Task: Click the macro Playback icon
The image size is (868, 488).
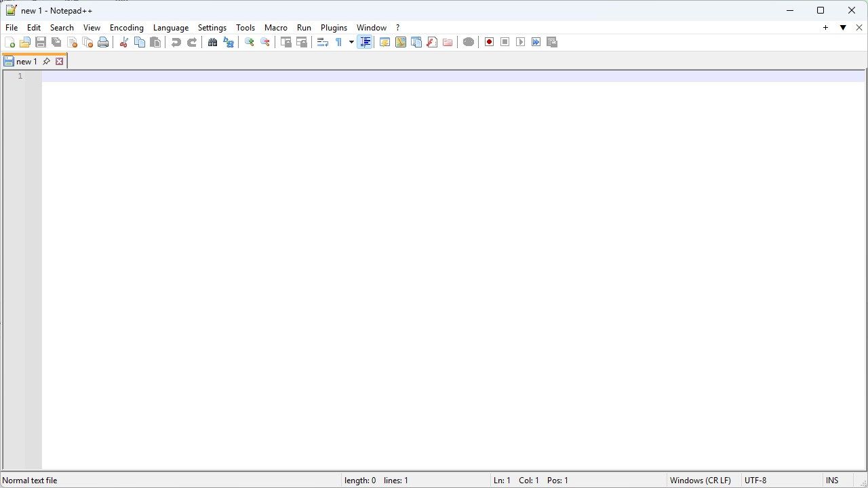Action: click(x=521, y=42)
